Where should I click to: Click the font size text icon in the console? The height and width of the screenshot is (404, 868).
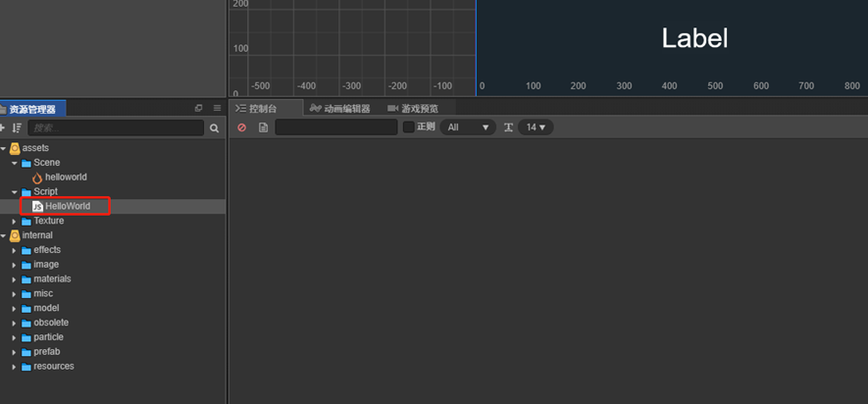[x=508, y=127]
